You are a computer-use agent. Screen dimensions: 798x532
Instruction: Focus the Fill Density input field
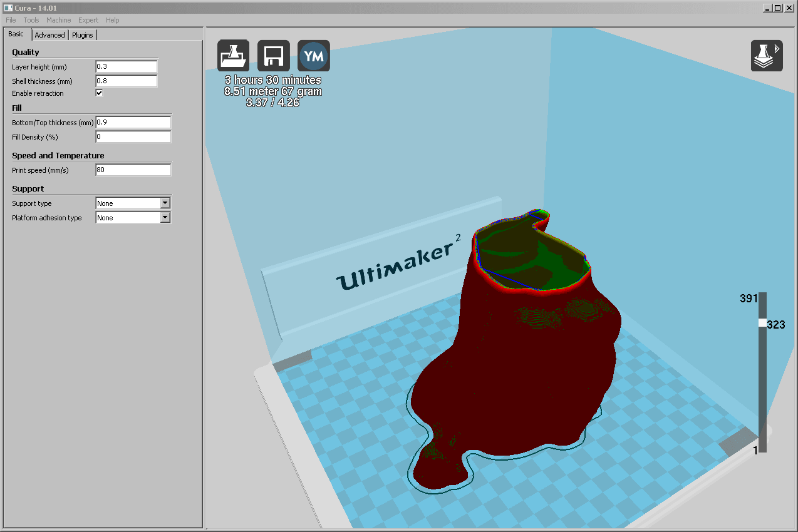click(x=133, y=137)
